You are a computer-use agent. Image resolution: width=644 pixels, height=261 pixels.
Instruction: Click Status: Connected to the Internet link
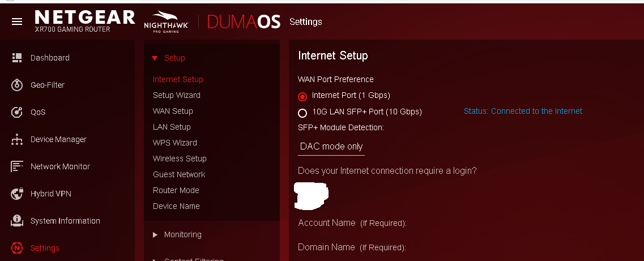(x=523, y=112)
